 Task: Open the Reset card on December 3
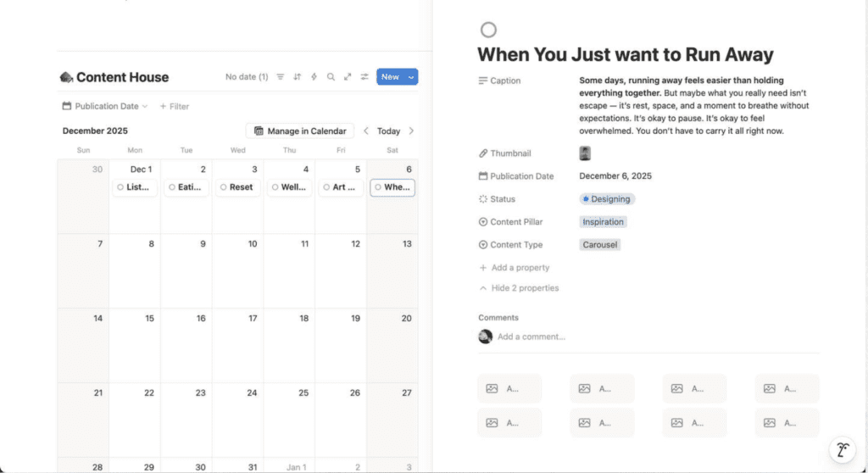[x=239, y=187]
